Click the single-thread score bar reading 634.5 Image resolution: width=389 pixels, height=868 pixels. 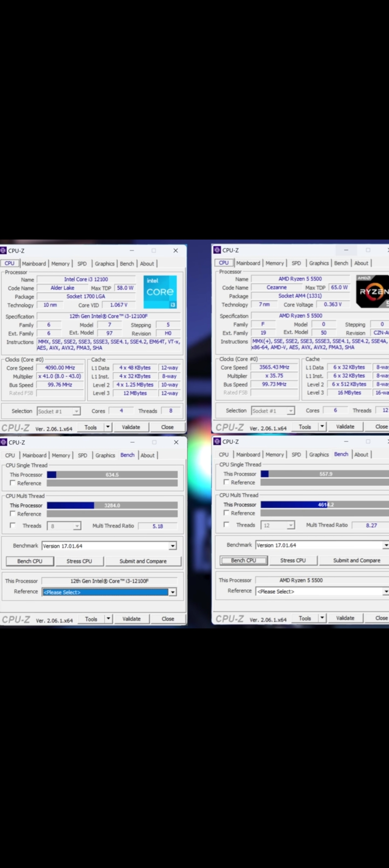[x=112, y=475]
